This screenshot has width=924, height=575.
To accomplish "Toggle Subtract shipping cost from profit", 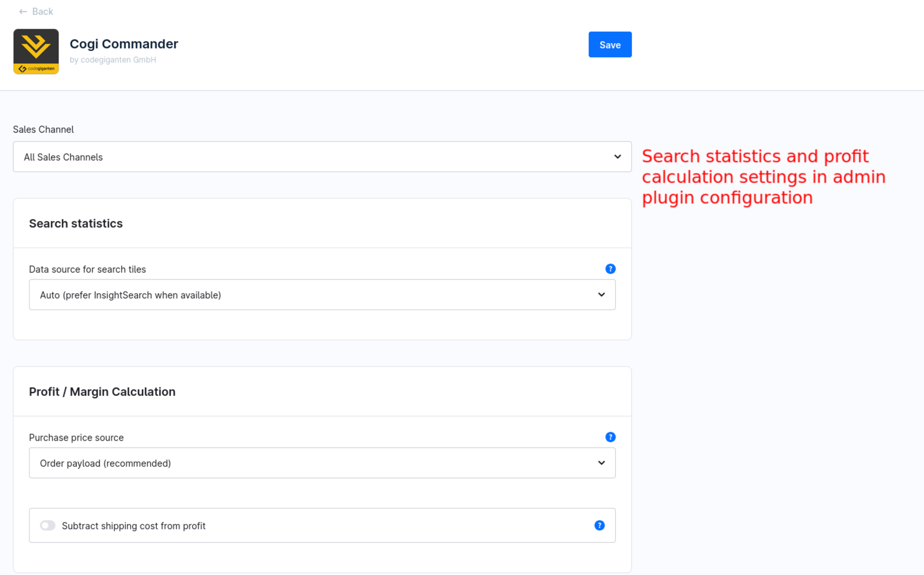I will pyautogui.click(x=48, y=526).
